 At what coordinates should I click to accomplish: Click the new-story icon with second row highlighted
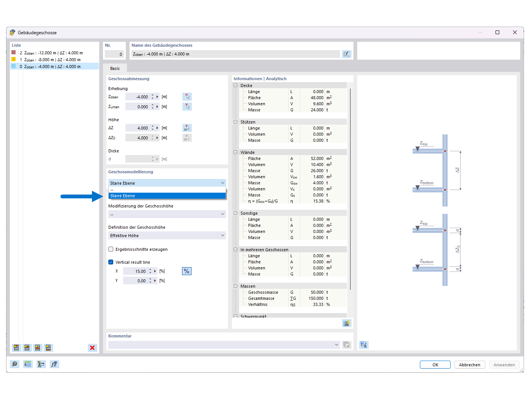[27, 348]
